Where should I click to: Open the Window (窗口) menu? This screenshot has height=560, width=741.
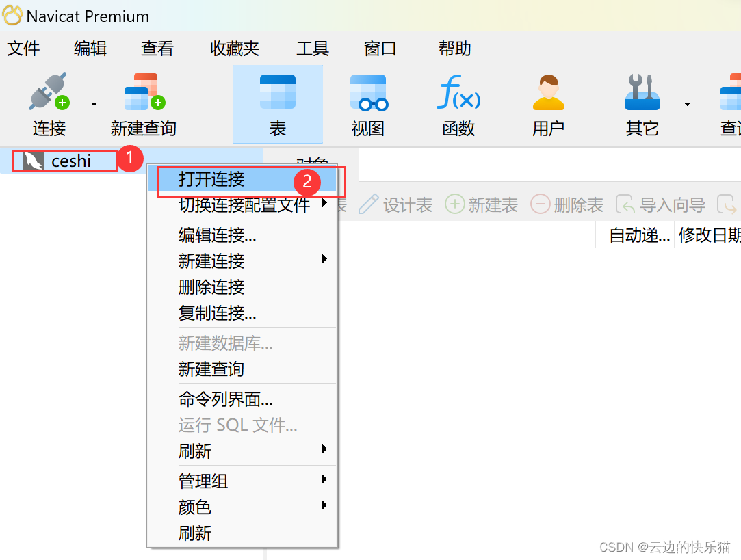pyautogui.click(x=380, y=48)
